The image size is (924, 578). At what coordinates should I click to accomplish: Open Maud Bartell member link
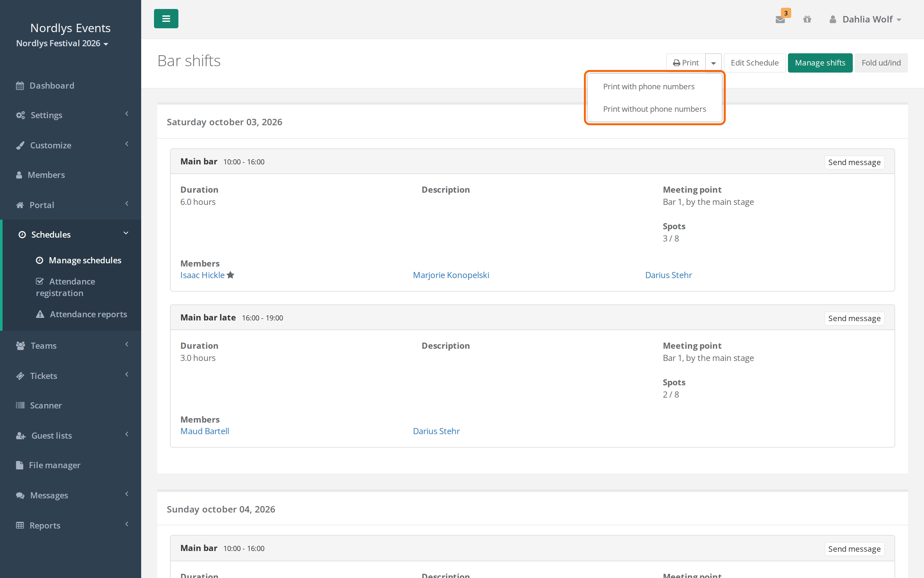[205, 431]
